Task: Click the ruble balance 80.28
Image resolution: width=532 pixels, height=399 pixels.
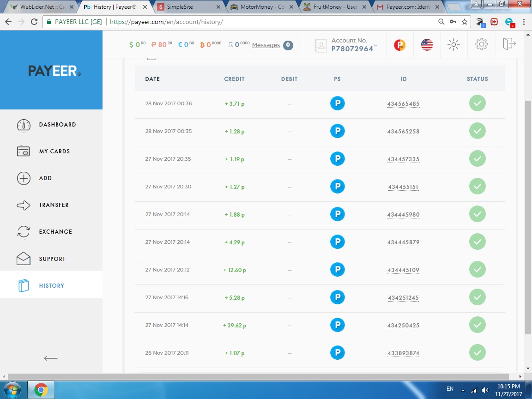Action: 162,44
